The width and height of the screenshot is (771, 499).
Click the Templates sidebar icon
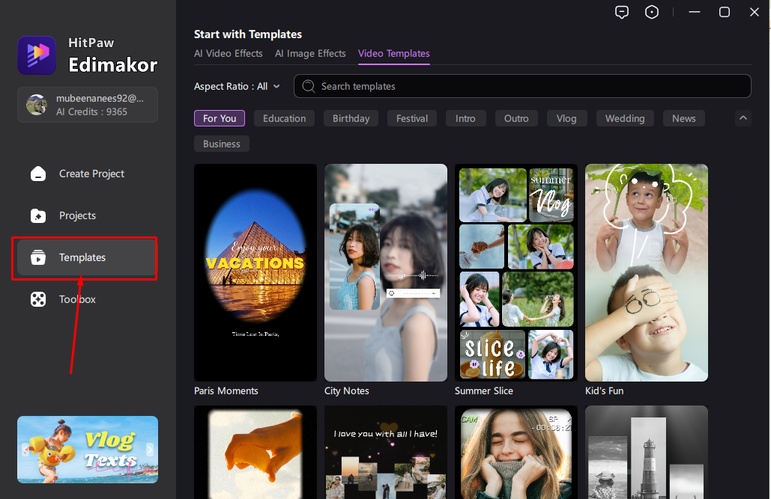(38, 258)
